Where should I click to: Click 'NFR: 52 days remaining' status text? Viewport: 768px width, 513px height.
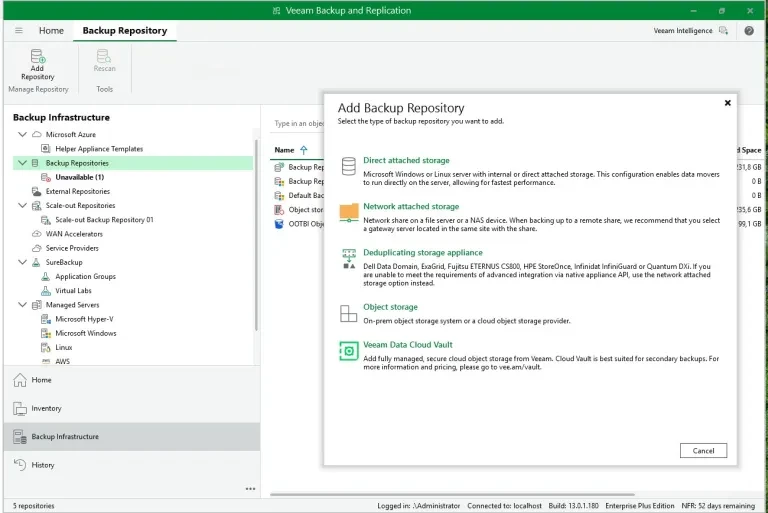click(x=718, y=506)
